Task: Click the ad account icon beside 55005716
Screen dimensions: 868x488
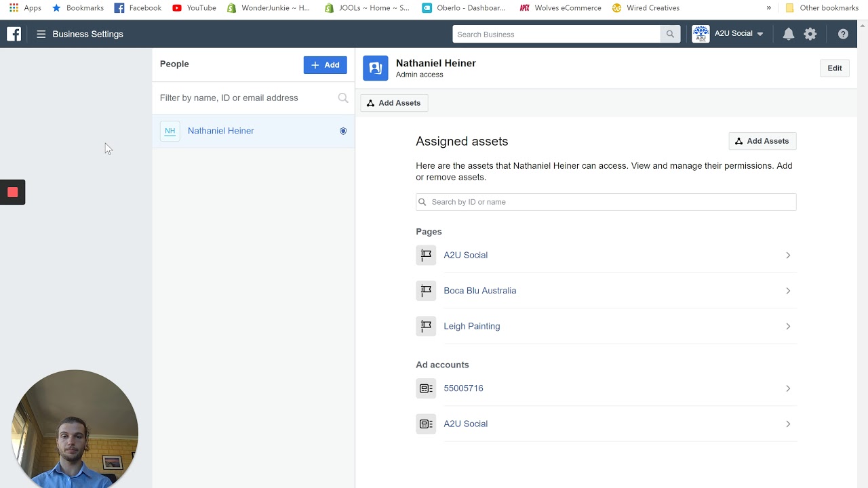Action: point(426,388)
